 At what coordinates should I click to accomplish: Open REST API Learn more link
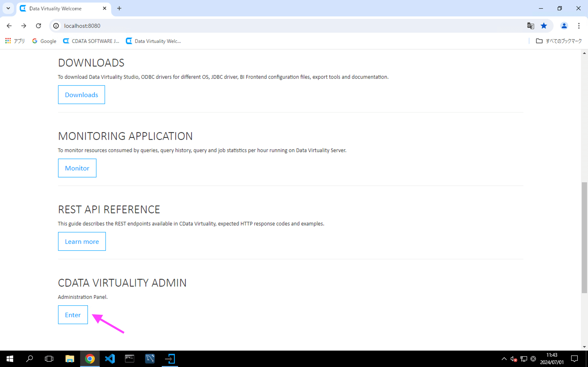[x=82, y=241]
